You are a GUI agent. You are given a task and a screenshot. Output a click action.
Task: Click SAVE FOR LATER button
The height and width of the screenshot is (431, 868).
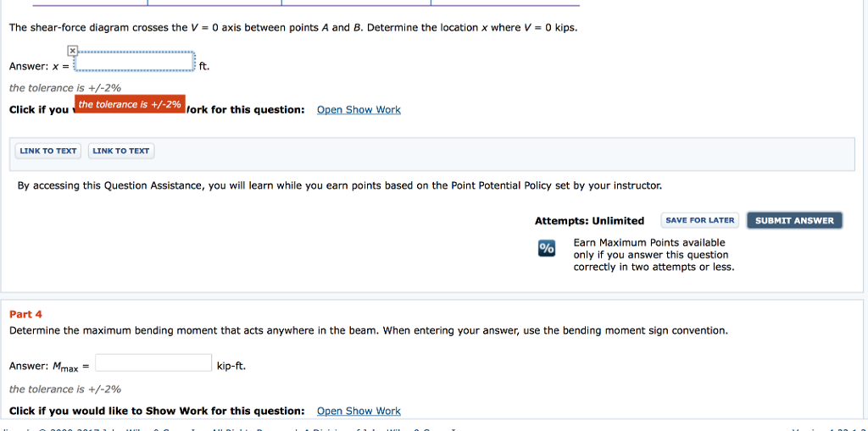(699, 220)
